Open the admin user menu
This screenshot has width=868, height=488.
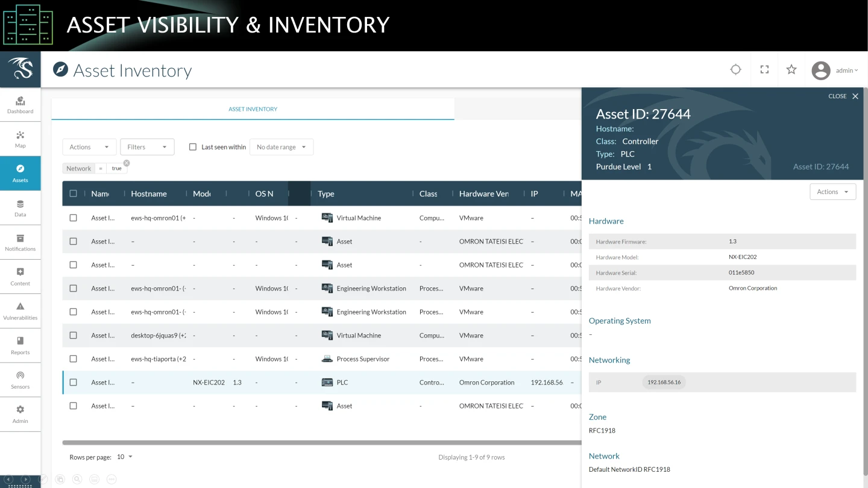[835, 70]
